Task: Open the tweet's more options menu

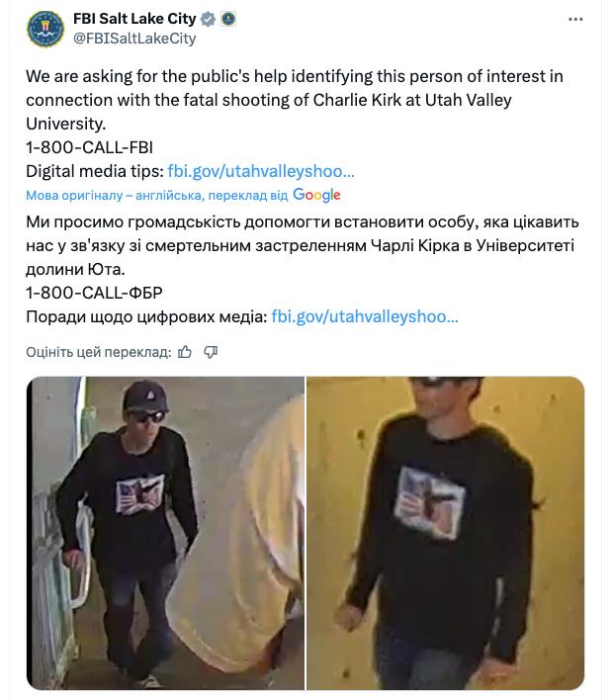Action: click(x=575, y=19)
